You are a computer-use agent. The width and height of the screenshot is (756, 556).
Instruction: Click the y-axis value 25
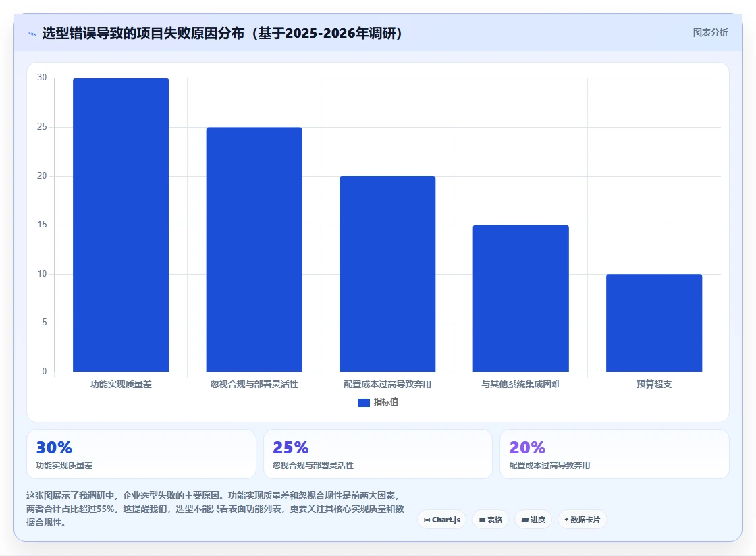(x=42, y=127)
